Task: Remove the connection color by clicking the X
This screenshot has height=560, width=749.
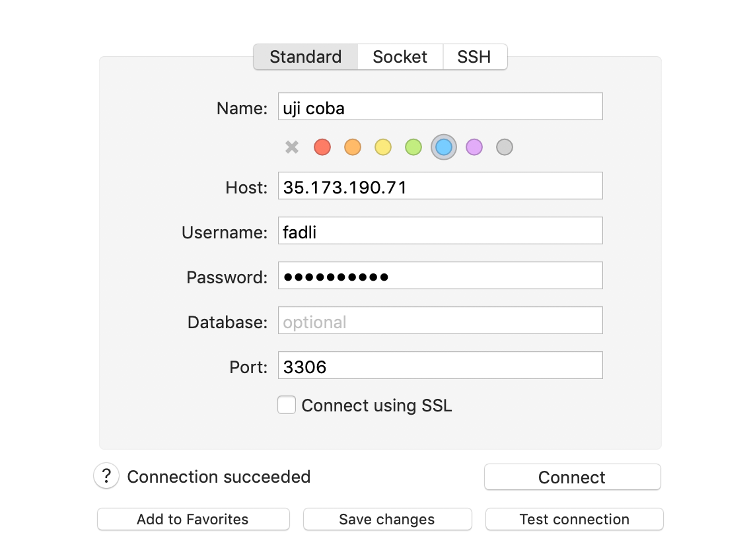Action: point(291,147)
